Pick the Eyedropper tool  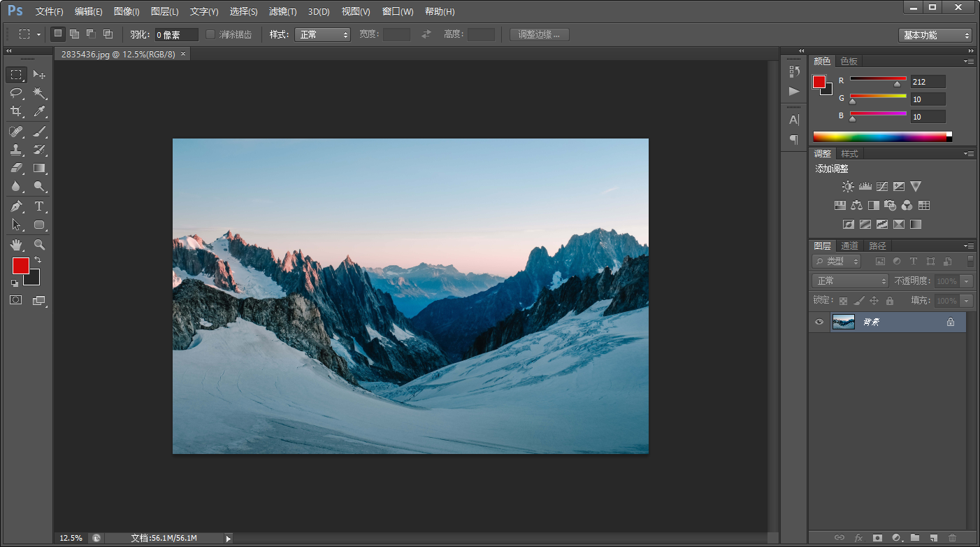click(40, 111)
